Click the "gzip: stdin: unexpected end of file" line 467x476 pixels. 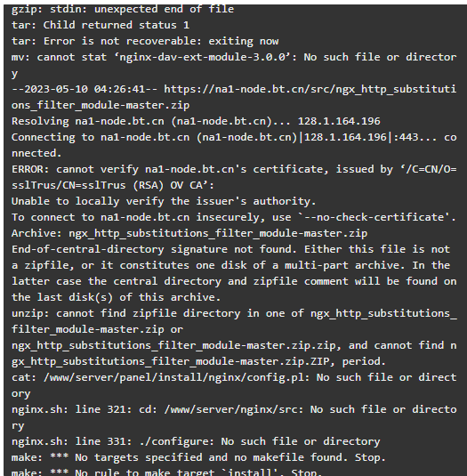pos(123,10)
